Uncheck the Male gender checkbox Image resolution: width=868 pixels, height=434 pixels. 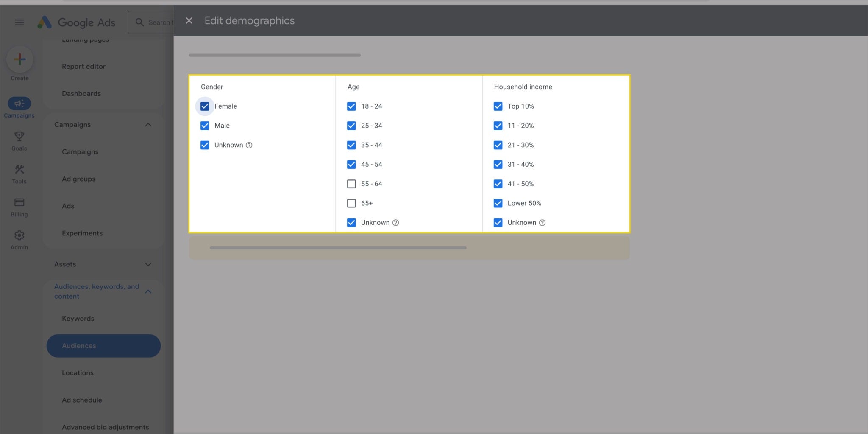tap(205, 126)
